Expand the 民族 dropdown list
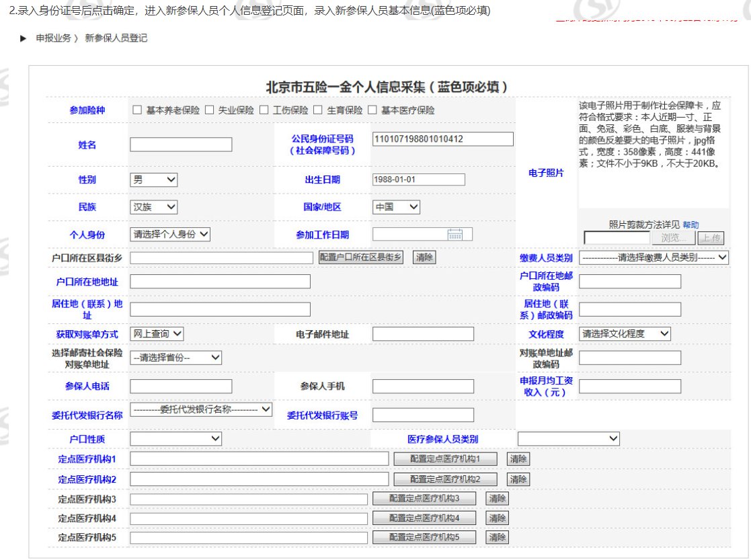The height and width of the screenshot is (560, 751). (x=153, y=207)
